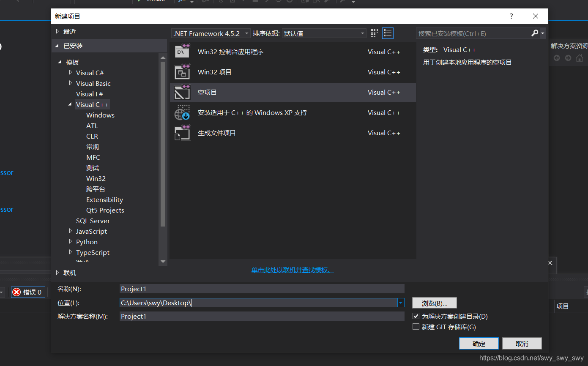Viewport: 588px width, 366px height.
Task: Expand the 联机 section
Action: [x=58, y=273]
